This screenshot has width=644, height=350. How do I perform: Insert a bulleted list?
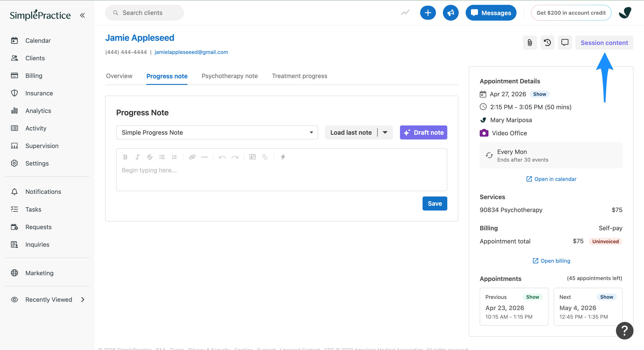click(x=162, y=157)
